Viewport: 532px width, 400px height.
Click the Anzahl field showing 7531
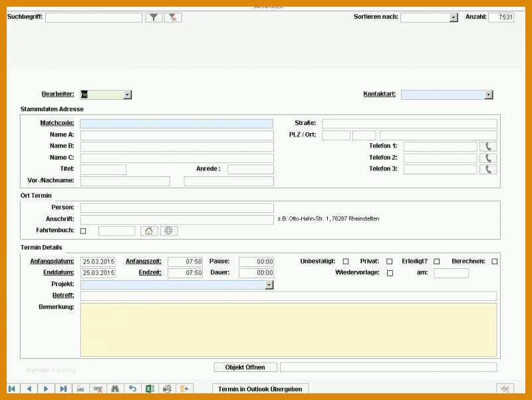coord(501,17)
